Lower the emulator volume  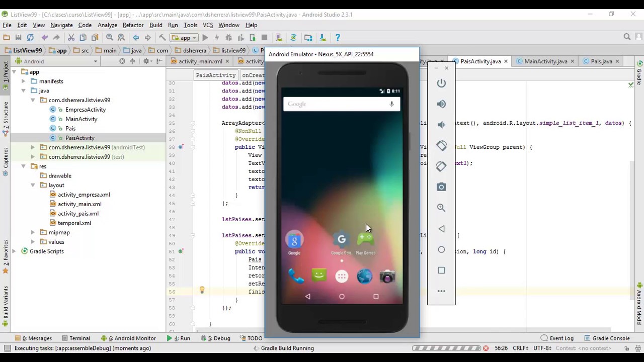(x=441, y=125)
